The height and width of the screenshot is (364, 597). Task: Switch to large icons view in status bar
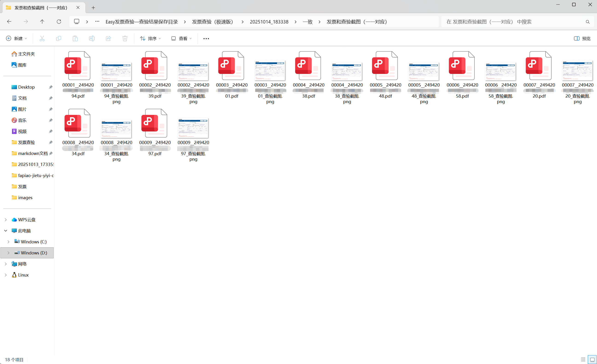coord(592,359)
